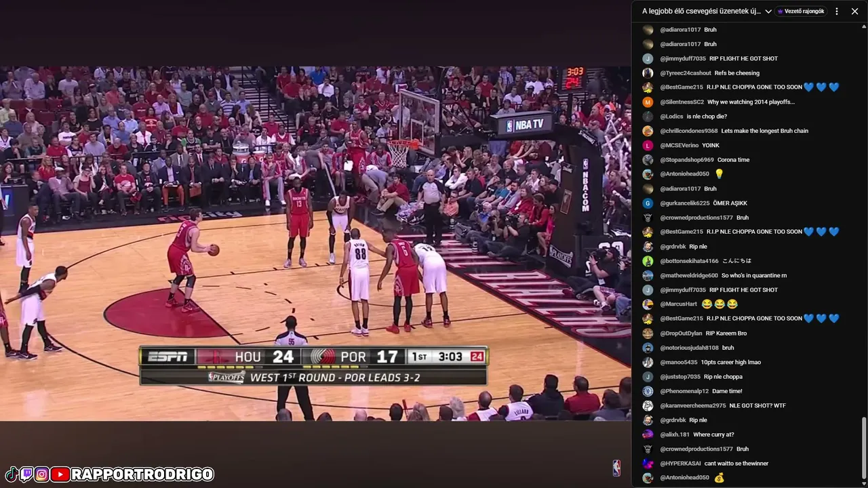Viewport: 868px width, 488px height.
Task: Click the username @karanveercheema2975
Action: [693, 405]
